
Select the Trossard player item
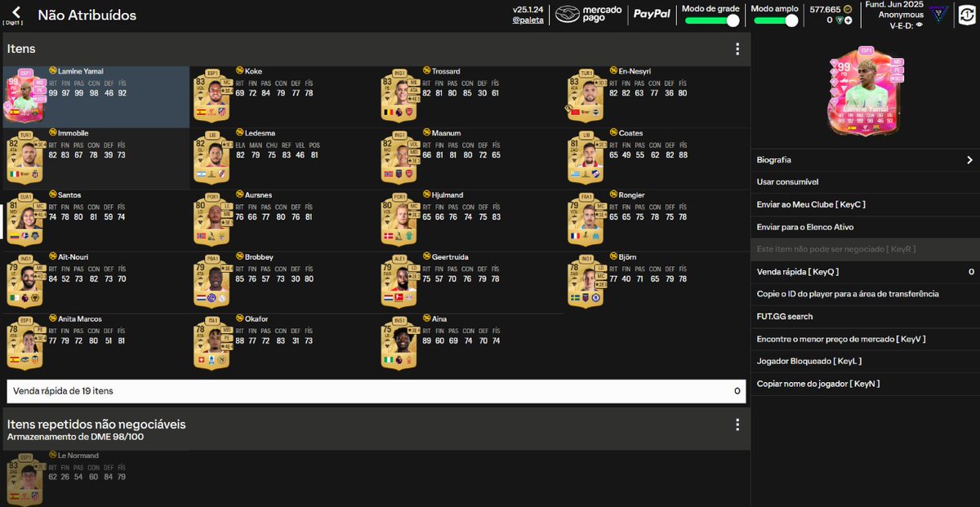(x=470, y=97)
